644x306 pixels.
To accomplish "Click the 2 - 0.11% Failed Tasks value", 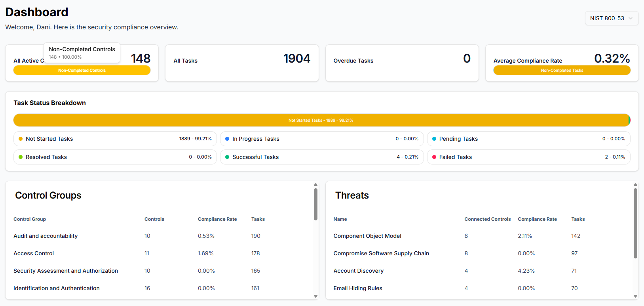I will (615, 157).
